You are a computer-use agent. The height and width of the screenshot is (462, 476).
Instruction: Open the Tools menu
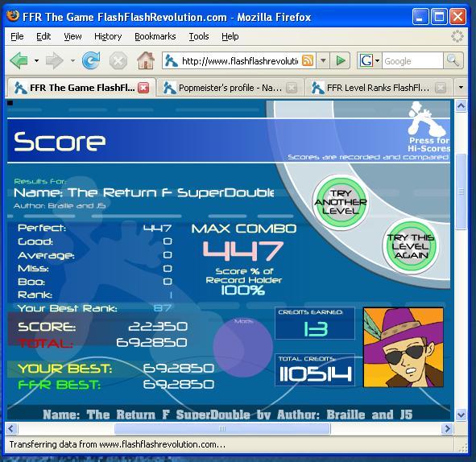pyautogui.click(x=199, y=36)
